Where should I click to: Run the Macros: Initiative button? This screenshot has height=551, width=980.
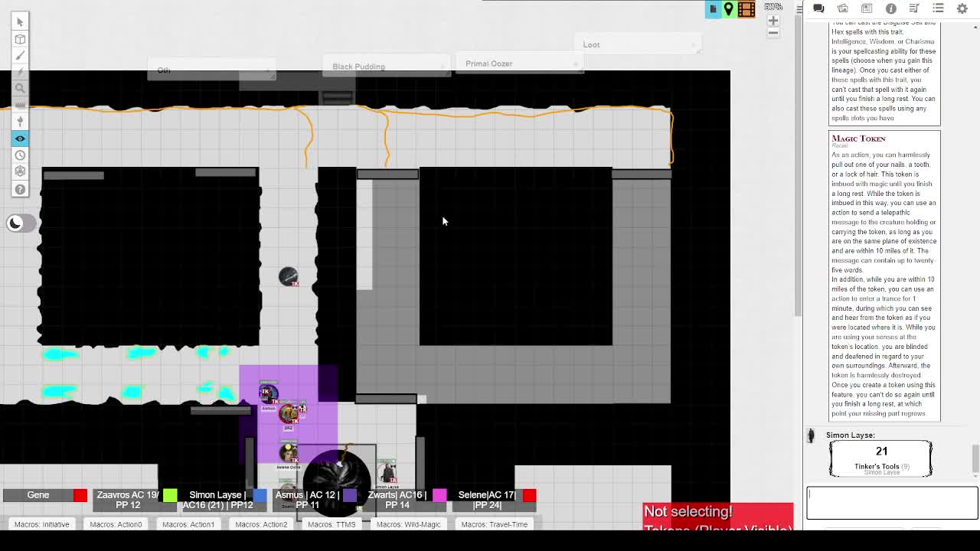41,524
